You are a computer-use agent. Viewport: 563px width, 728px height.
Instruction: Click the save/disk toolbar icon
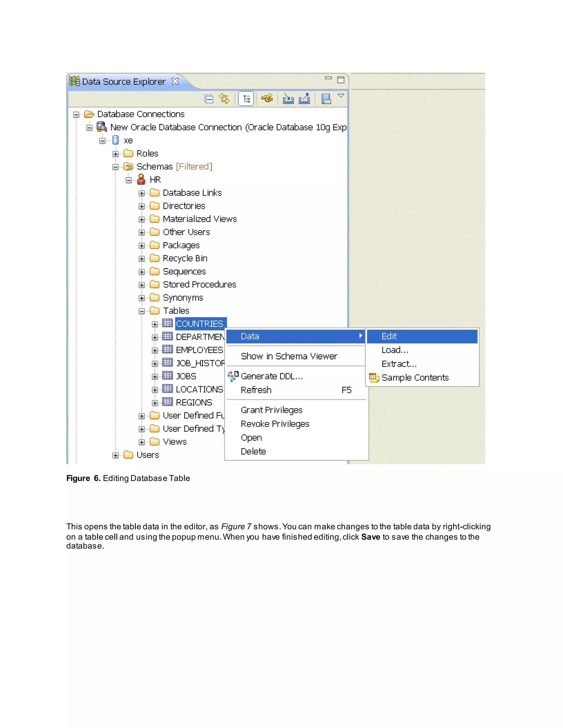click(x=326, y=99)
